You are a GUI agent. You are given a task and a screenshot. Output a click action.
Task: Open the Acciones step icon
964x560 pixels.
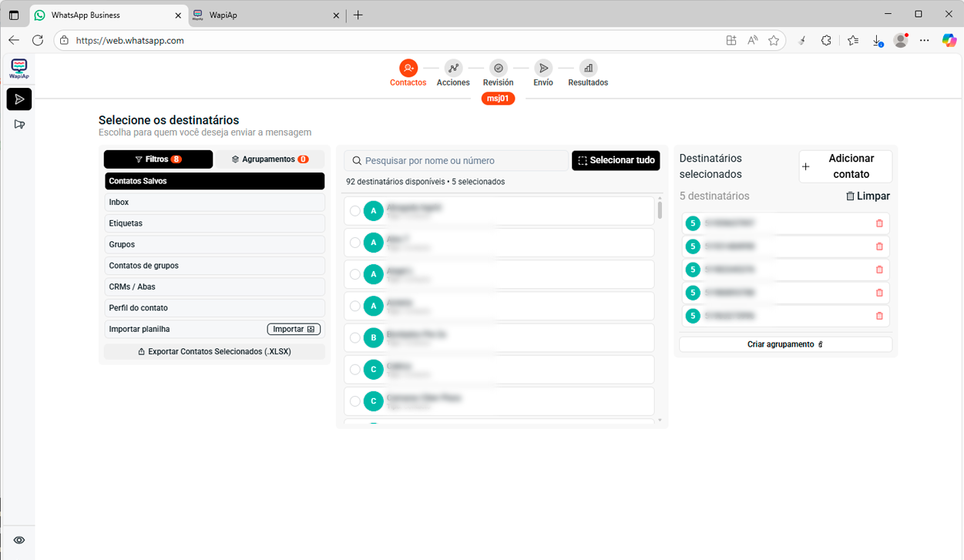coord(453,69)
